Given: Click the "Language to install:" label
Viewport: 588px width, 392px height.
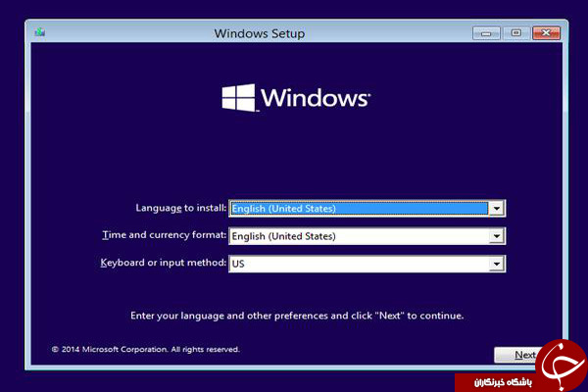Looking at the screenshot, I should [x=180, y=208].
